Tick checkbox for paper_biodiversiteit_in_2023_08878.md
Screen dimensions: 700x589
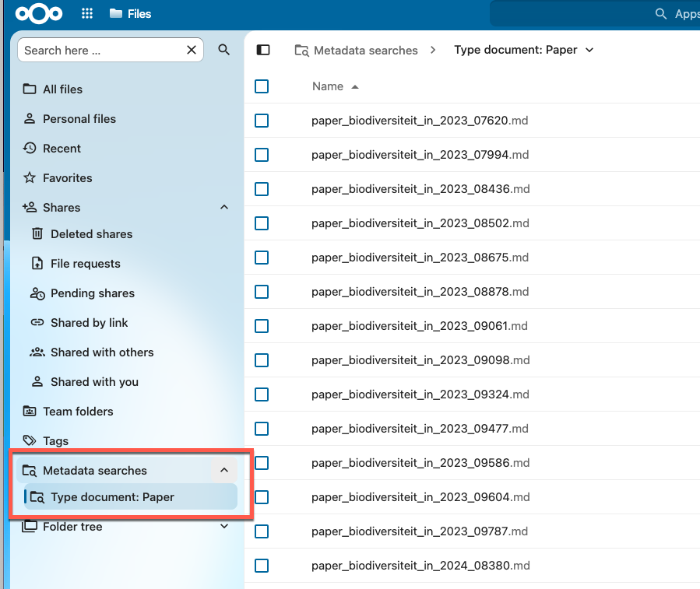coord(262,292)
